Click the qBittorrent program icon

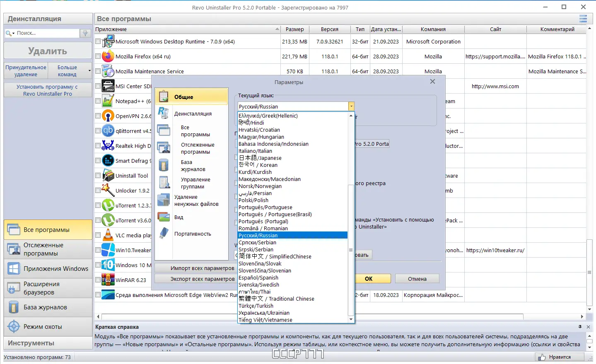coord(108,131)
